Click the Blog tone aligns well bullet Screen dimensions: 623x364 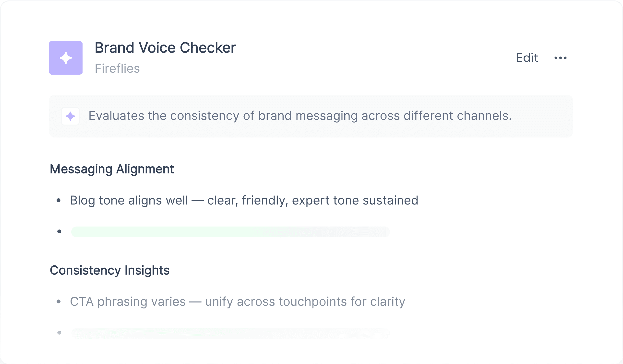click(244, 200)
